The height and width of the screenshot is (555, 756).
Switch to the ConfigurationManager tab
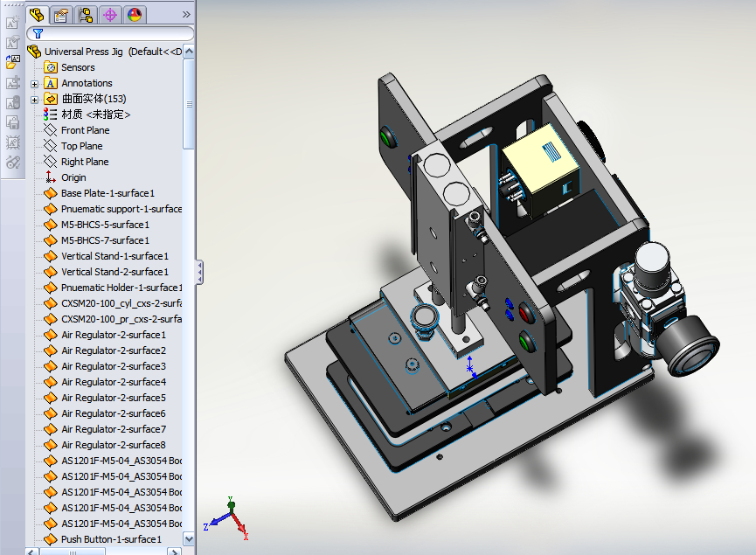(86, 15)
